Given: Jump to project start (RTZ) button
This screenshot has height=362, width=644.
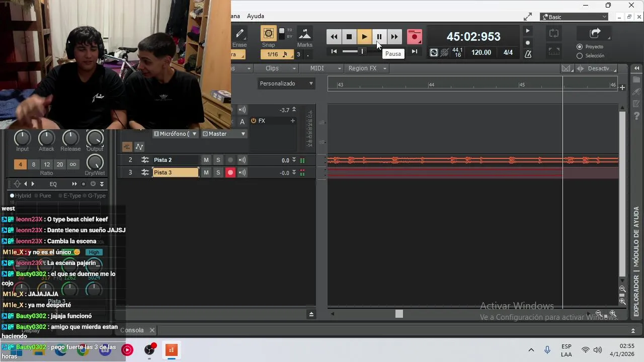Looking at the screenshot, I should coord(334,51).
